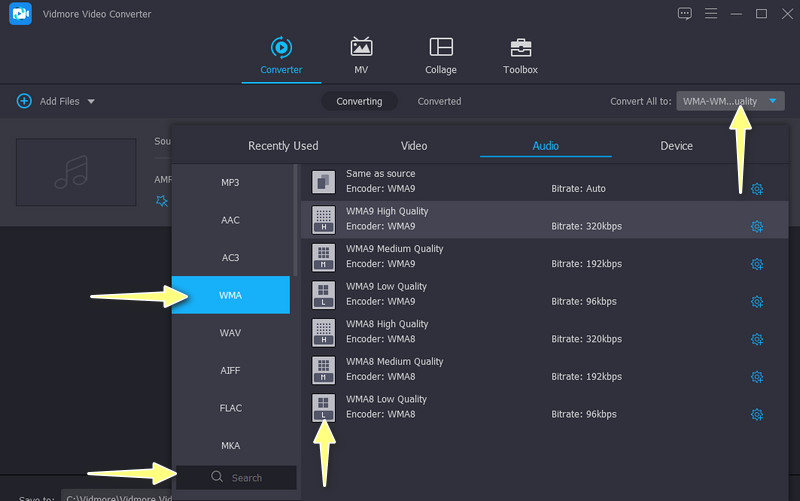Click the feedback chat icon in title bar
The height and width of the screenshot is (501, 800).
684,14
